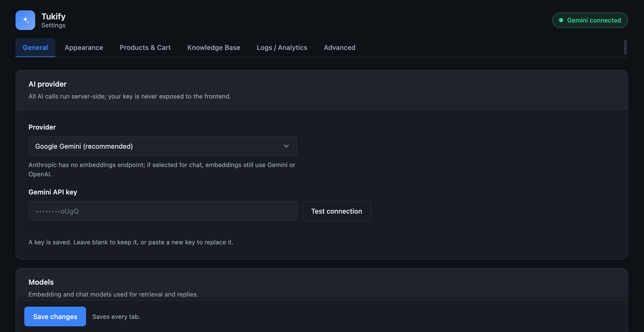Open the Logs / Analytics tab

point(282,48)
